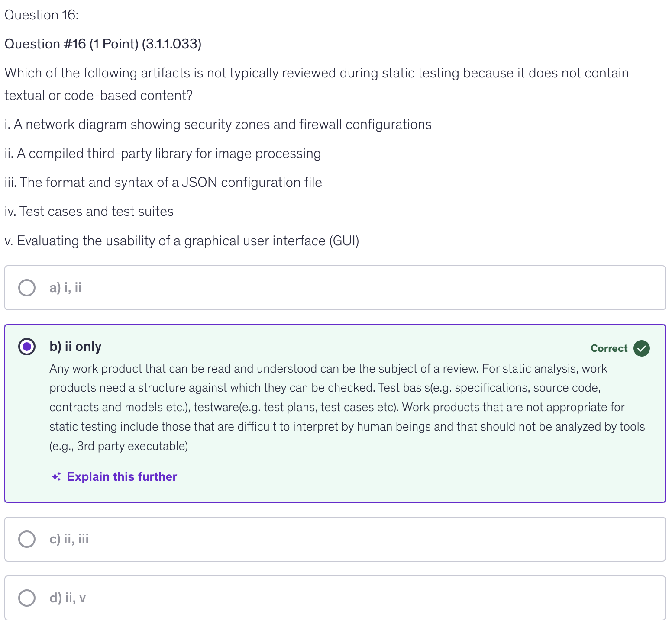Screen dimensions: 672x643
Task: Click the answer label 'b) ii only'
Action: tap(75, 347)
